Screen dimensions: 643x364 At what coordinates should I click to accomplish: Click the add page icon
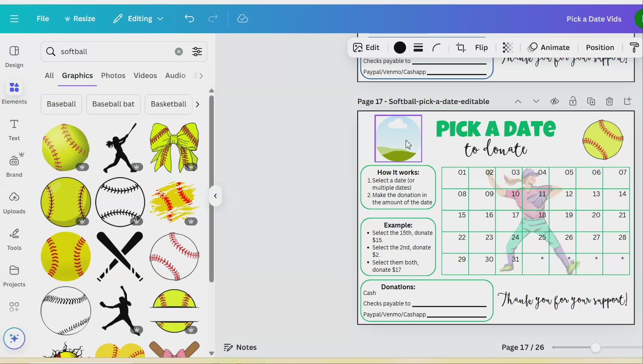(x=628, y=101)
